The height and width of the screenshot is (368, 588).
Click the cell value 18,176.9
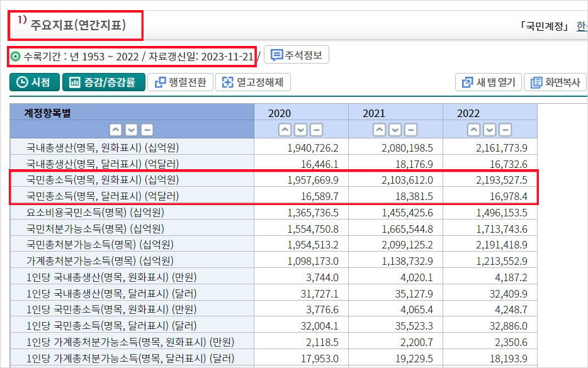click(x=414, y=164)
